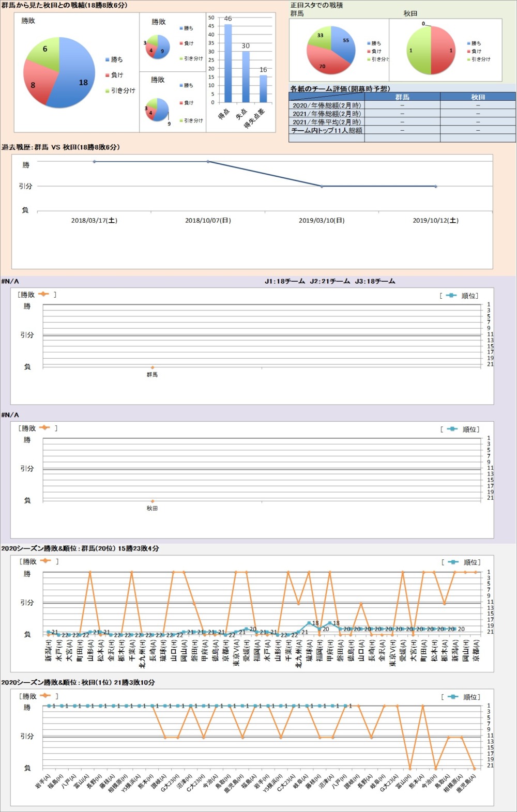Click the 得失点差 bar labeled 16
The height and width of the screenshot is (812, 517).
click(x=263, y=88)
